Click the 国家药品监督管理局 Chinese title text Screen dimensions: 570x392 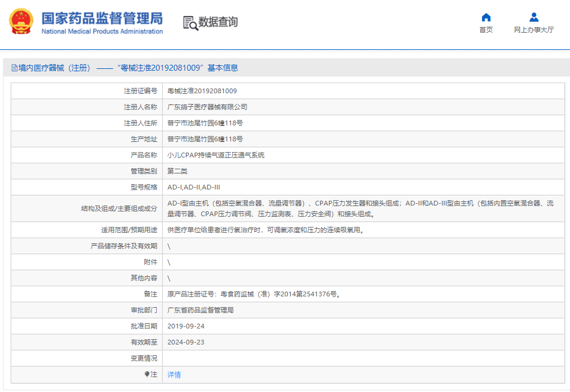pos(102,17)
